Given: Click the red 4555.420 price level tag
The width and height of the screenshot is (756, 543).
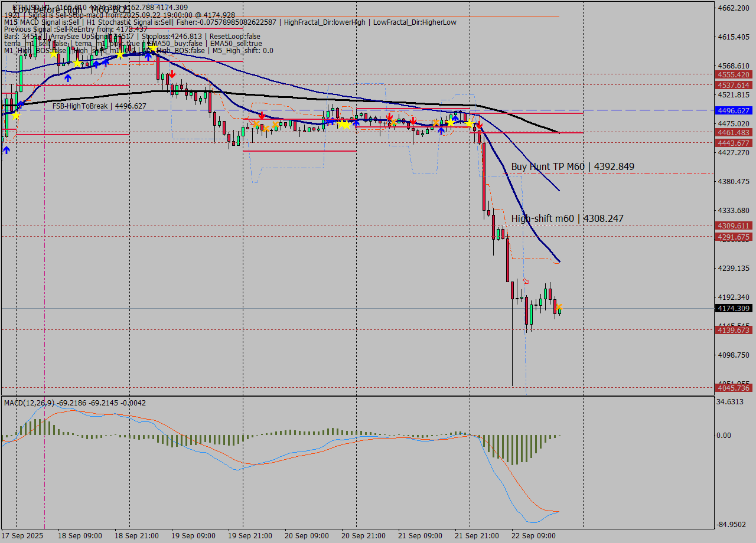Looking at the screenshot, I should click(732, 74).
